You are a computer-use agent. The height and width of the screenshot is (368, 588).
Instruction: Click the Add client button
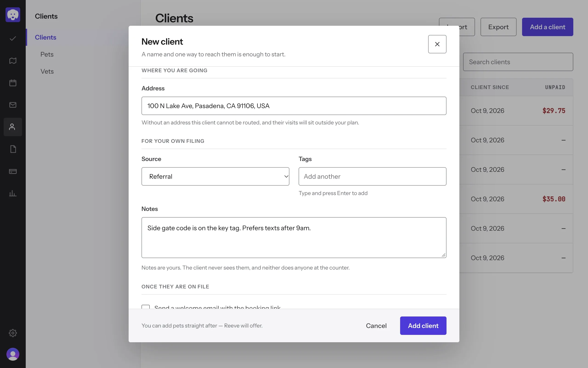coord(423,325)
